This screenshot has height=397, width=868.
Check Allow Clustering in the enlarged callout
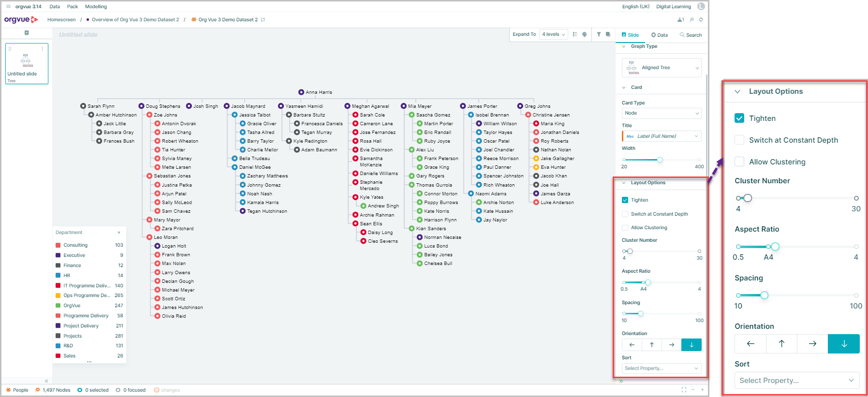[x=739, y=162]
